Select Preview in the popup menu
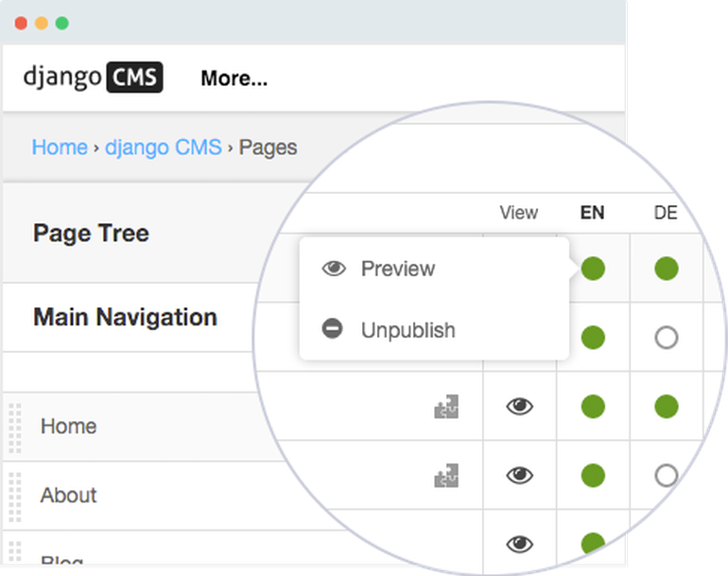 398,269
